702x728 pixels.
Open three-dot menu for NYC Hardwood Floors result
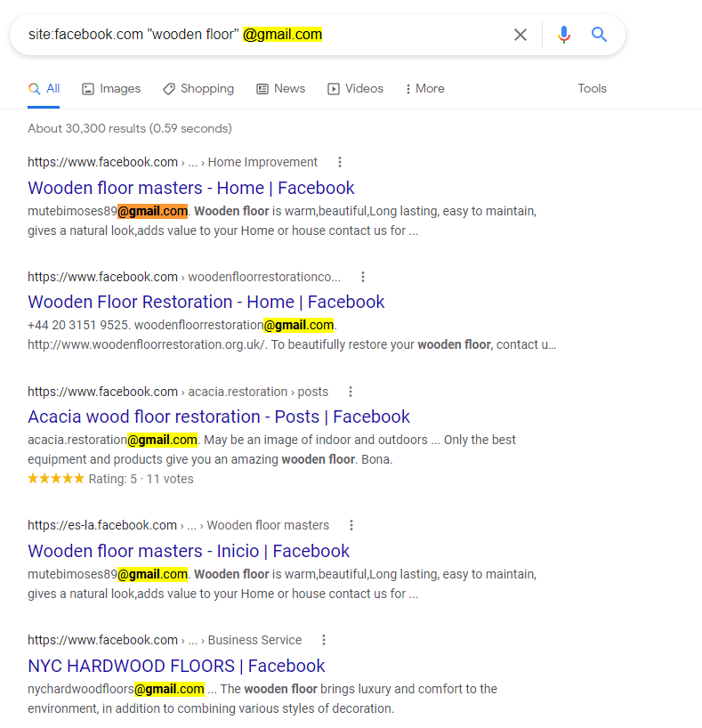[324, 640]
